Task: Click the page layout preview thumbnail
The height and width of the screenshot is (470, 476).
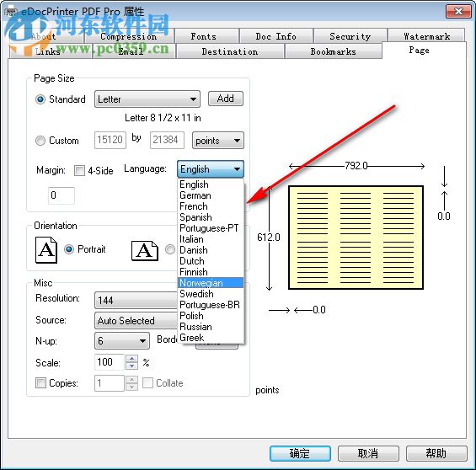Action: 356,238
